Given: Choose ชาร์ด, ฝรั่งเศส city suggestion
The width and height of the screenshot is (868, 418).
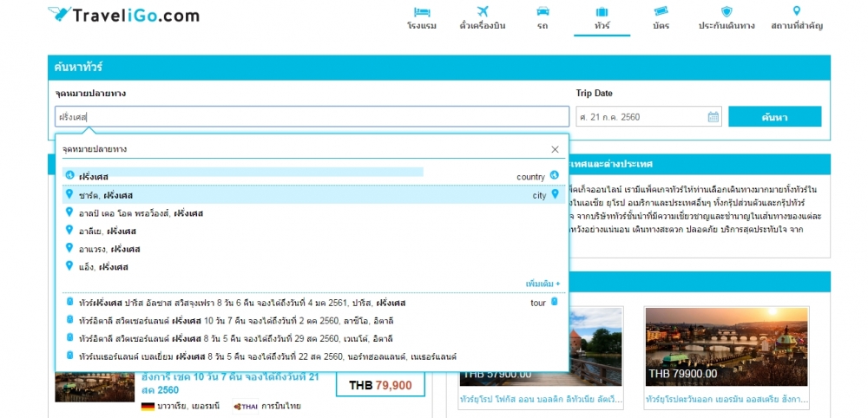Looking at the screenshot, I should pyautogui.click(x=105, y=195).
